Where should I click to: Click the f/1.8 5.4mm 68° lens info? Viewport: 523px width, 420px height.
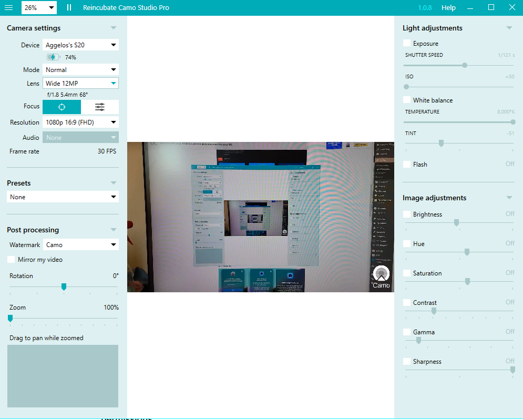click(x=67, y=95)
